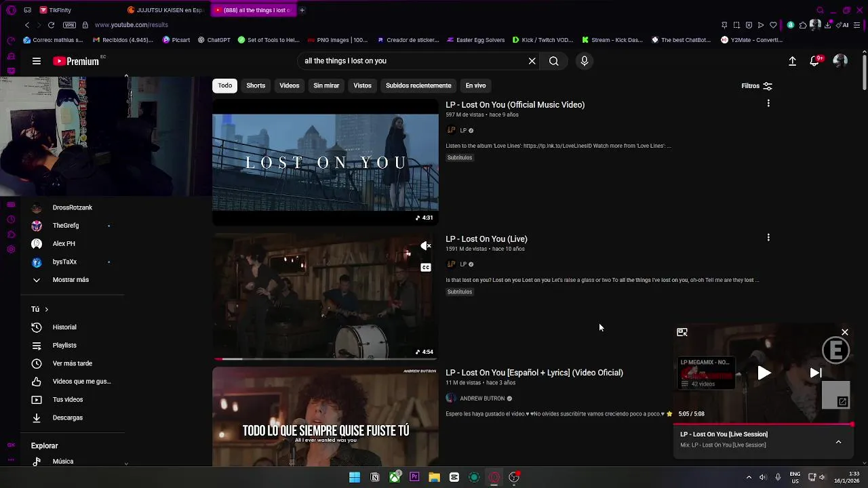Select the Todo filter chip
The height and width of the screenshot is (488, 868).
pyautogui.click(x=225, y=85)
